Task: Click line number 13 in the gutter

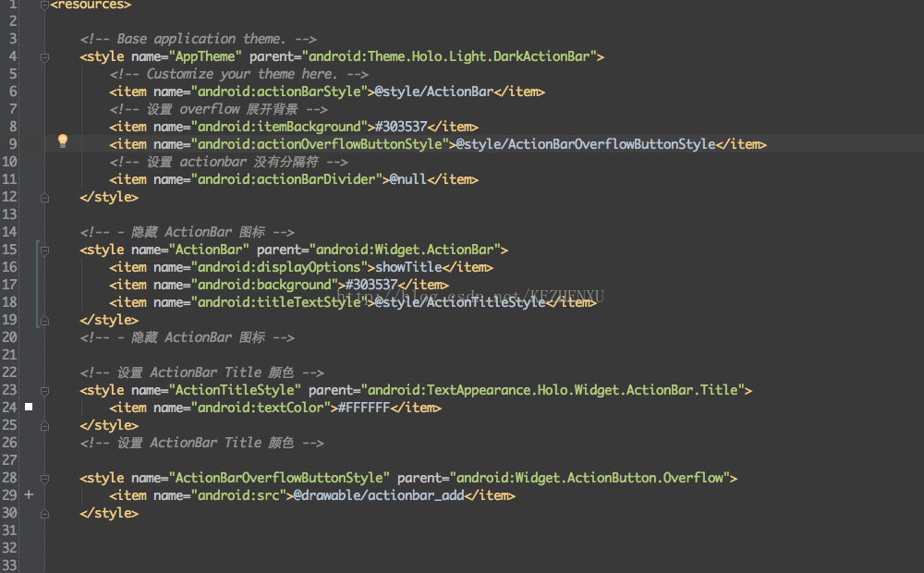Action: (x=9, y=214)
